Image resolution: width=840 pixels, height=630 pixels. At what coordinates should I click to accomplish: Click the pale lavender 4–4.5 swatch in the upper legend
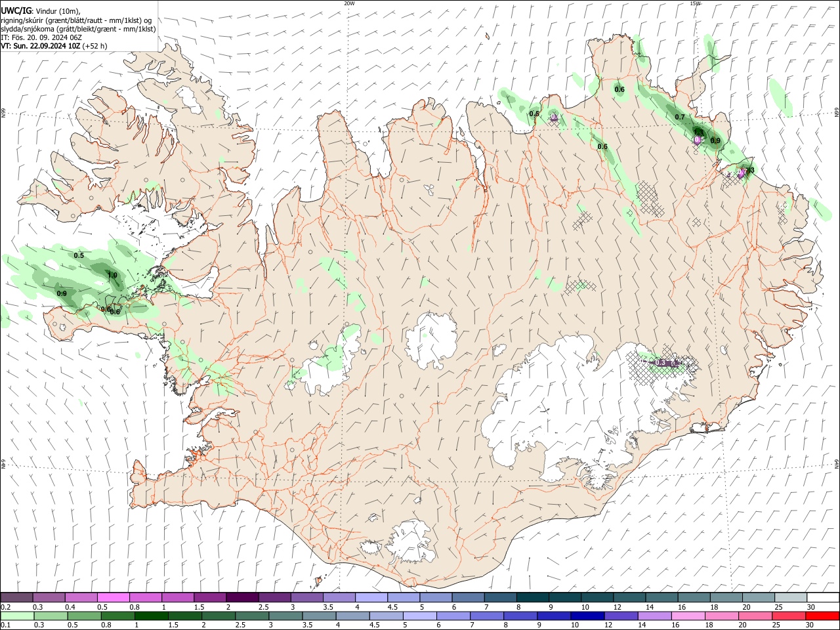[x=371, y=598]
